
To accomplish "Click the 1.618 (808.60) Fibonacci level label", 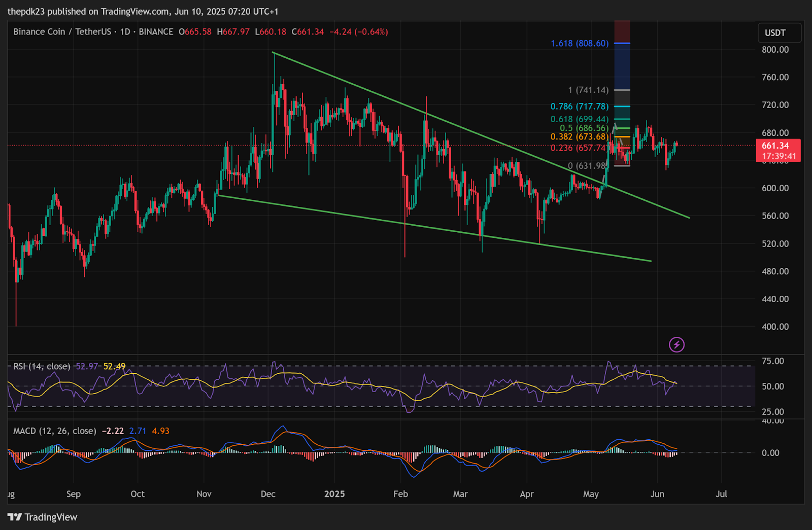I will coord(580,44).
